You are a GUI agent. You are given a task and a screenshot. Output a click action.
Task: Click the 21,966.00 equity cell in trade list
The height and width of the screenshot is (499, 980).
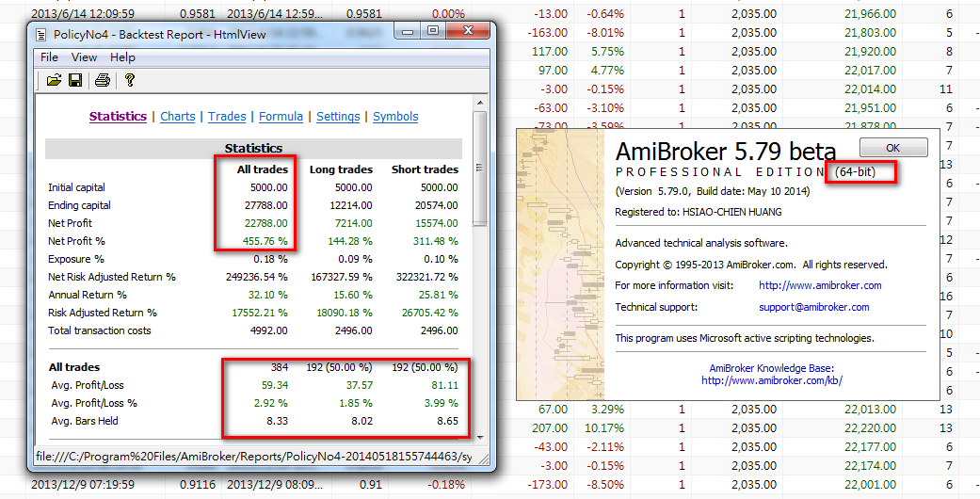pos(870,14)
